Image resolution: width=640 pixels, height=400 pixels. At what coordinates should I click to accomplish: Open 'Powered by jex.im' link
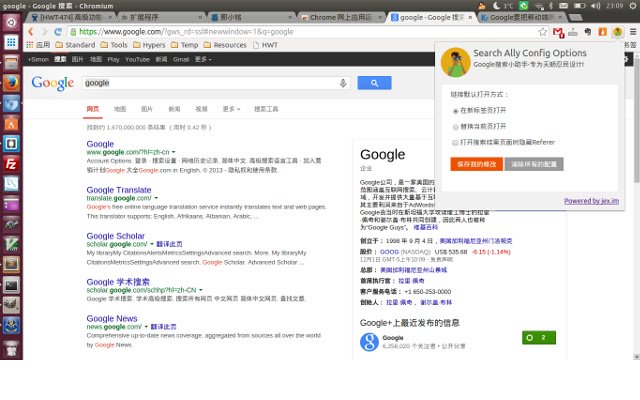[x=591, y=201]
